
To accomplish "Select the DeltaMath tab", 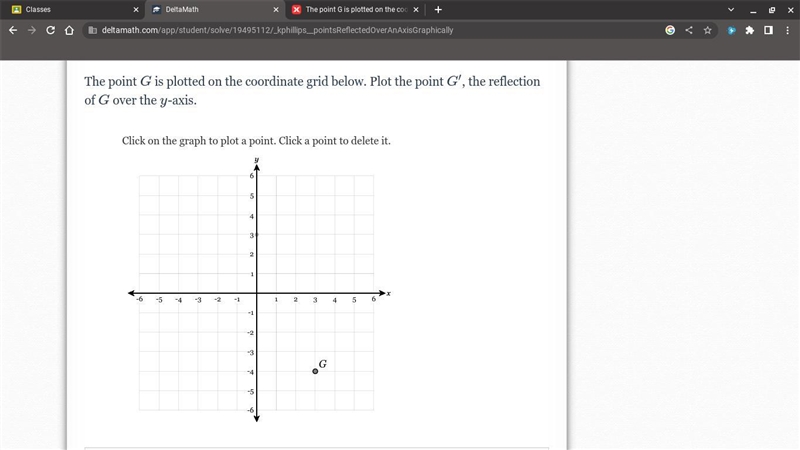I will pyautogui.click(x=215, y=9).
